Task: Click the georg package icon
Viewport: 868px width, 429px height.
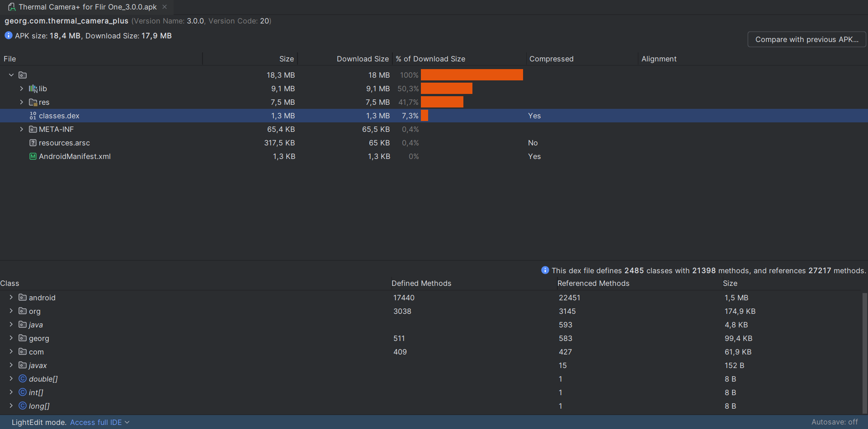Action: coord(23,338)
